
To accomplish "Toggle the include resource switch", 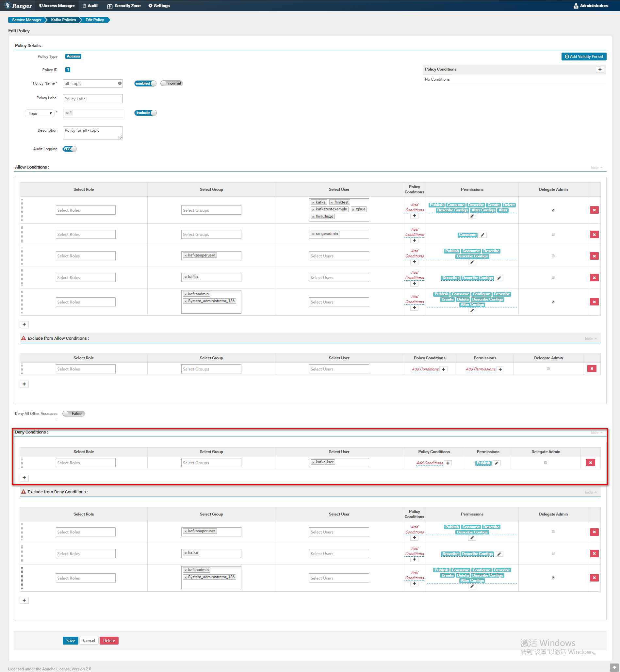I will [145, 113].
